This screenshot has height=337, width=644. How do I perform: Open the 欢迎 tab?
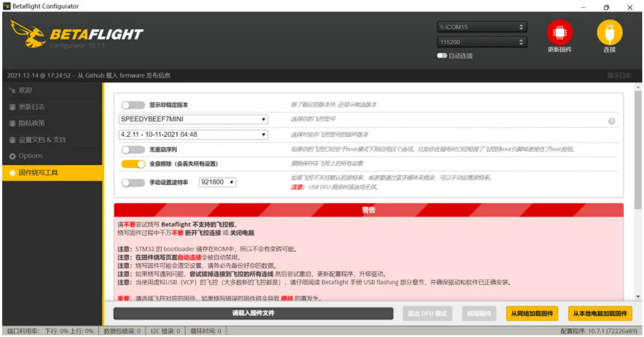tap(52, 90)
